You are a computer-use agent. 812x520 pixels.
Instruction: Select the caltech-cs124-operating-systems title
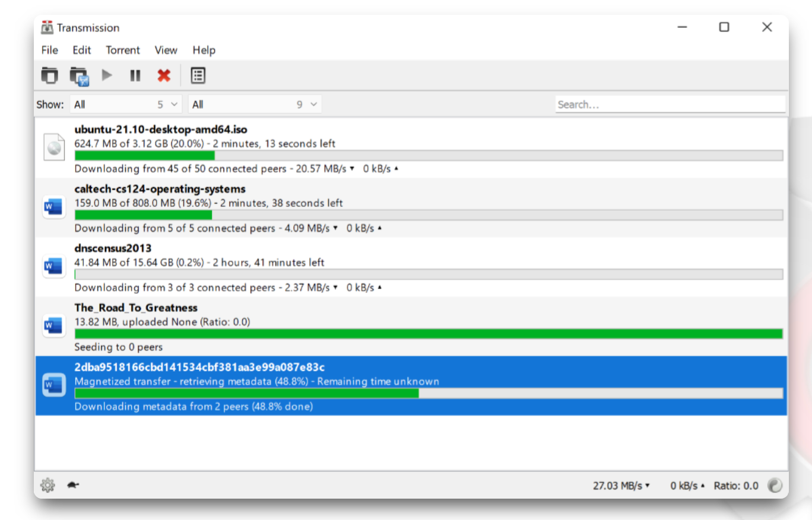click(x=160, y=189)
